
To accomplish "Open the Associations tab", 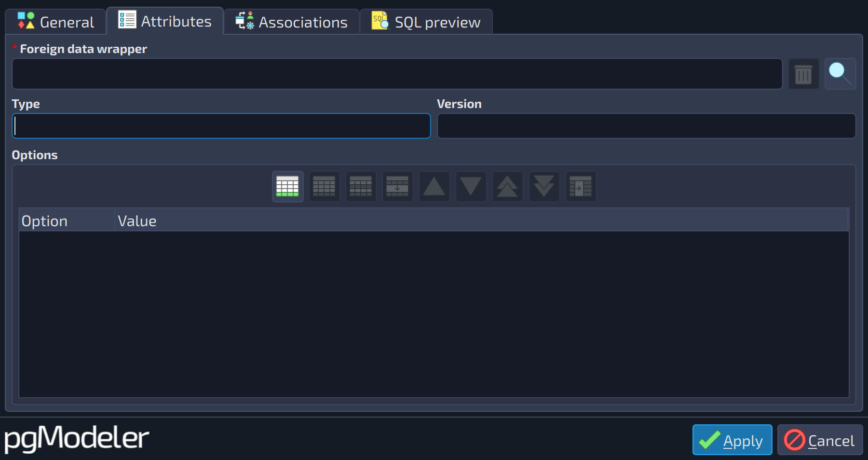I will 292,22.
